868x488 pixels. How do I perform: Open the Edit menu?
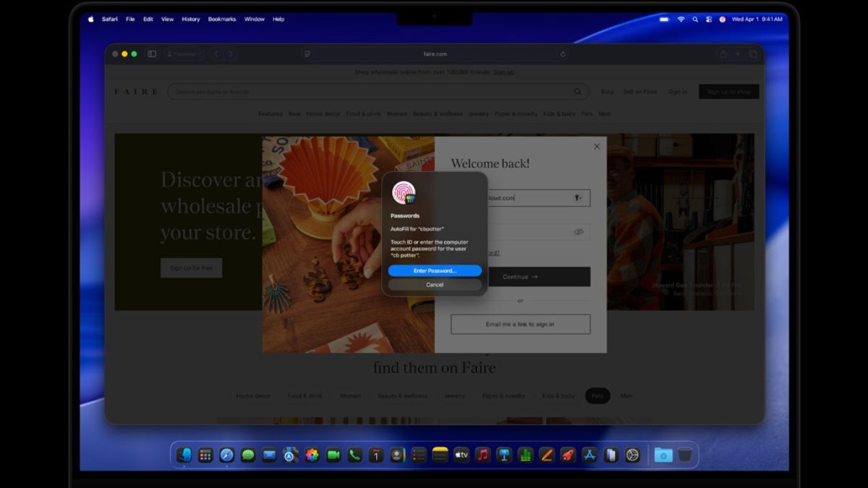(148, 20)
